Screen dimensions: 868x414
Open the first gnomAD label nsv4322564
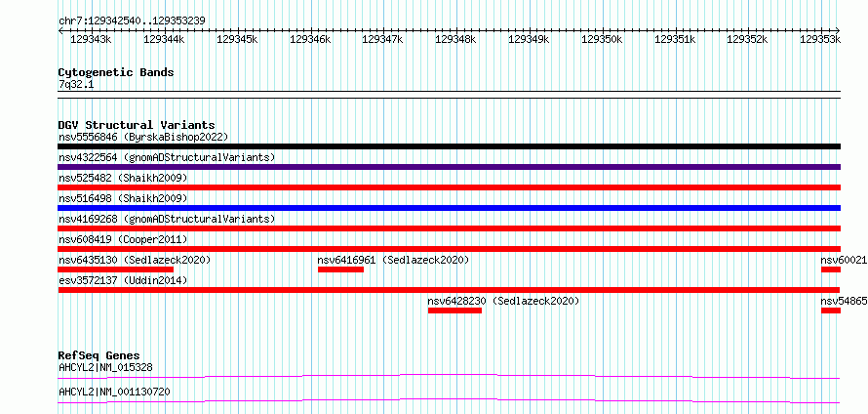coord(167,157)
